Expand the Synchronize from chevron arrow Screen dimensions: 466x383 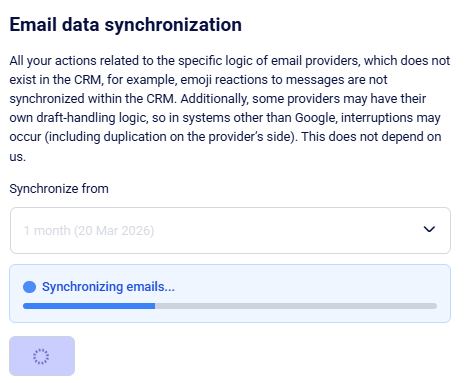tap(429, 229)
